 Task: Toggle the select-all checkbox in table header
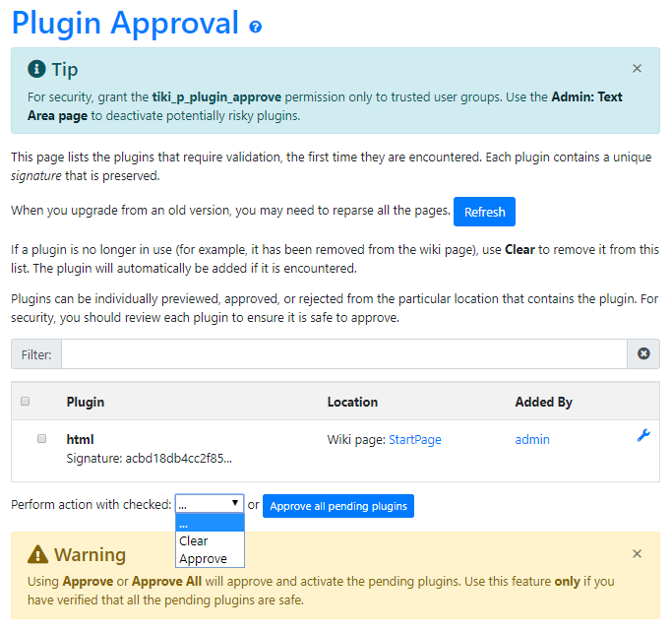pyautogui.click(x=26, y=402)
